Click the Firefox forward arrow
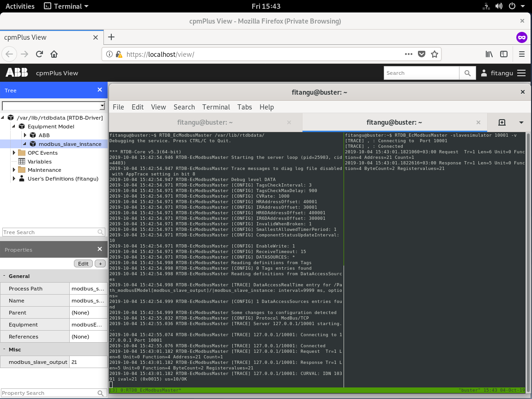Screen dimensions: 532x399 [24, 54]
